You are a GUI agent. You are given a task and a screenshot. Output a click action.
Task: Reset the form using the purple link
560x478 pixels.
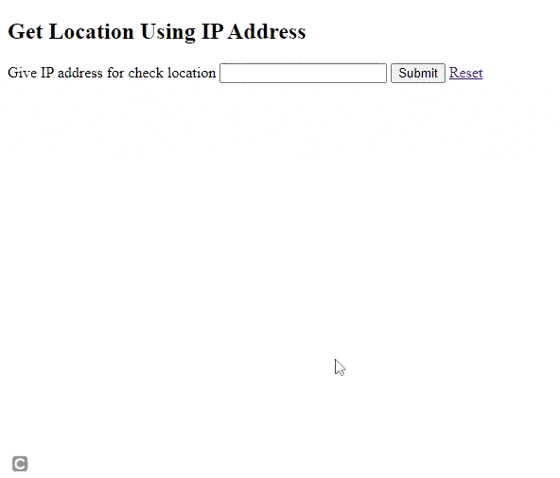tap(466, 73)
